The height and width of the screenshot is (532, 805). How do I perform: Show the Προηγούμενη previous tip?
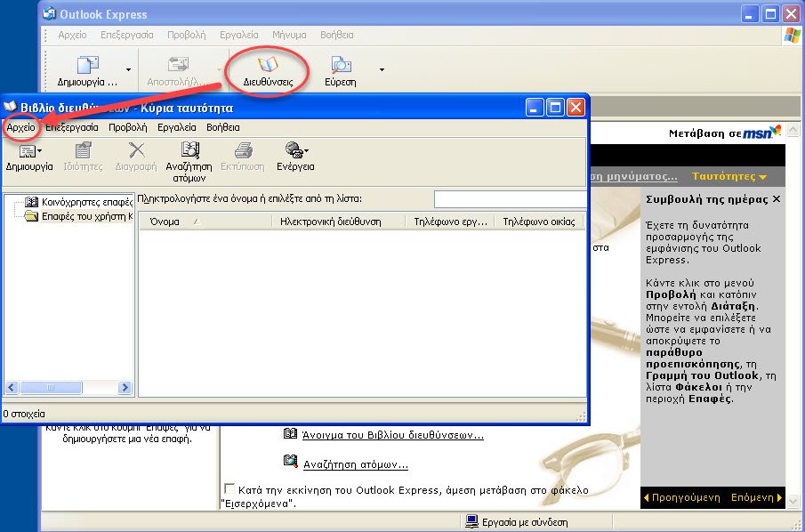[x=681, y=497]
